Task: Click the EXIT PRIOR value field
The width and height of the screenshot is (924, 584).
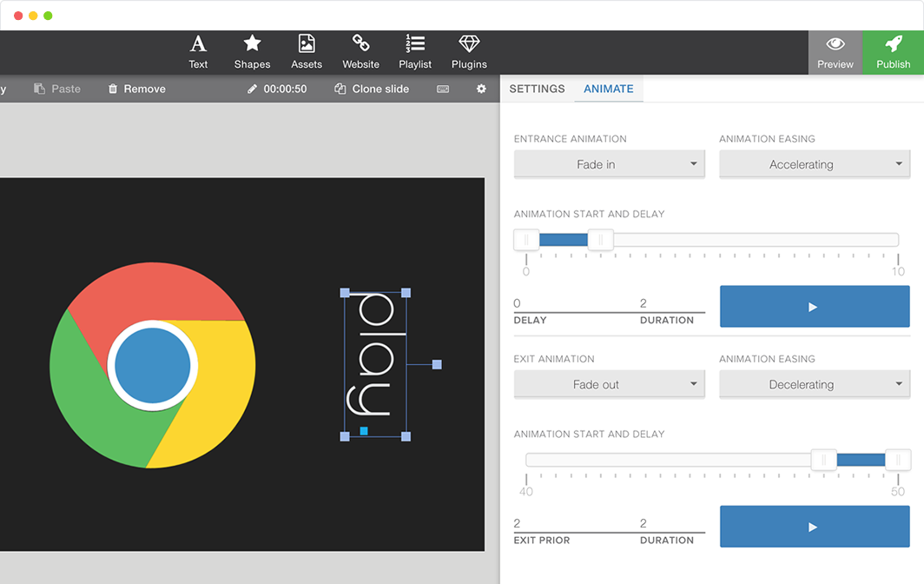Action: (575, 523)
